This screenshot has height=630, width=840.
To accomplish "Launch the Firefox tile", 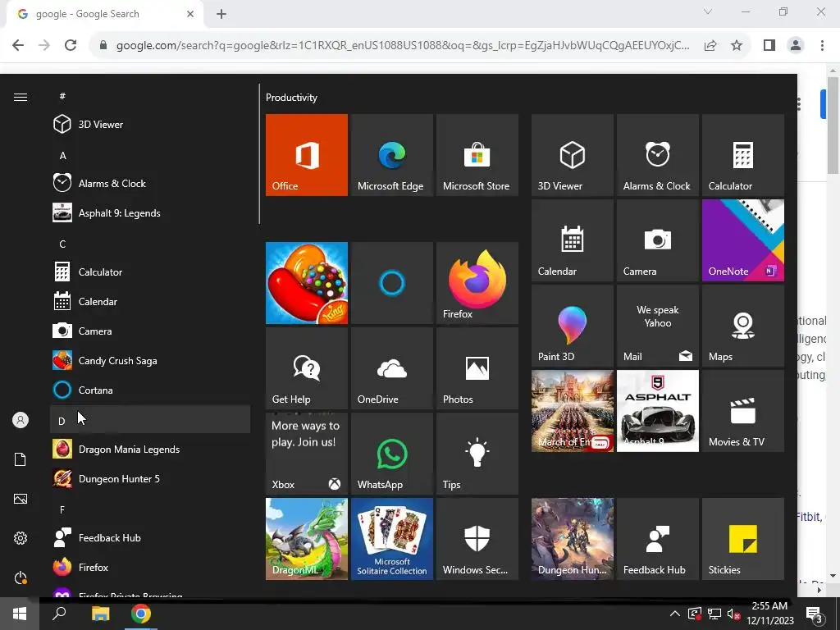I will coord(477,283).
